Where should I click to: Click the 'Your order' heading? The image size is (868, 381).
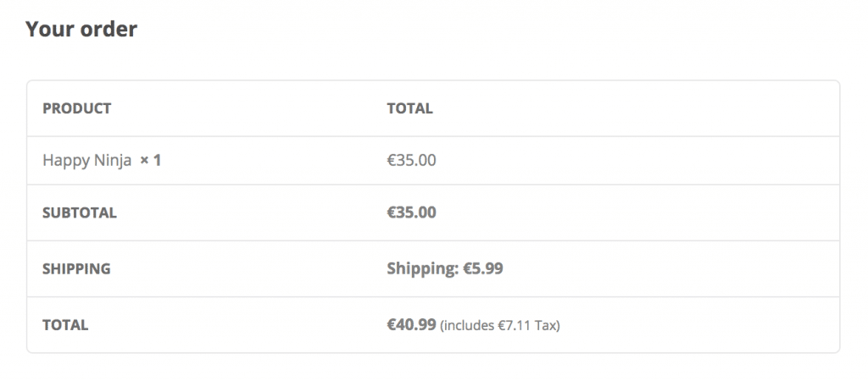(81, 29)
